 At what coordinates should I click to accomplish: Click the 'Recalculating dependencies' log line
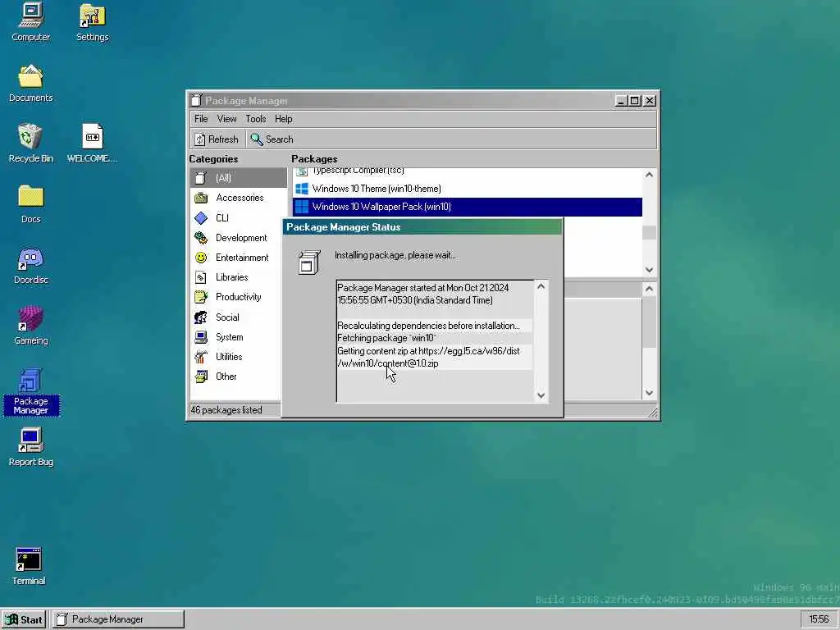(435, 326)
